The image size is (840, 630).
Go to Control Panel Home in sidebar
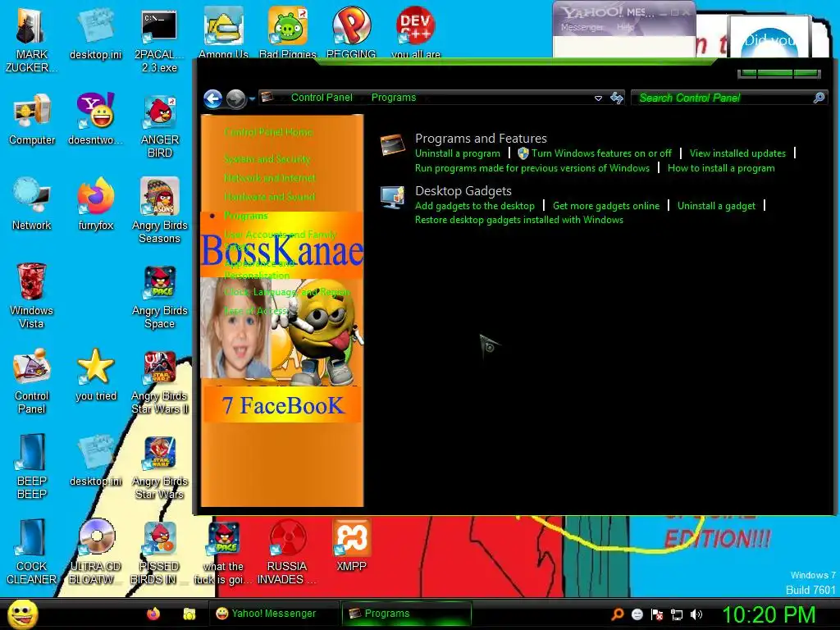coord(268,132)
